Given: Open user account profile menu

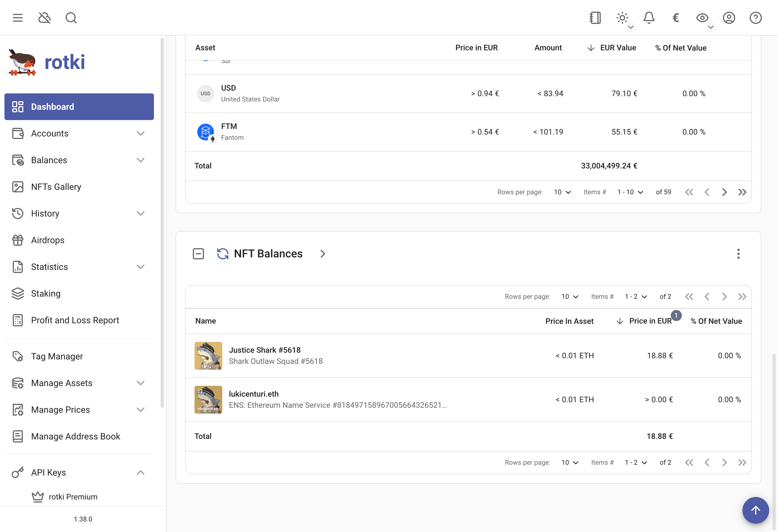Looking at the screenshot, I should (x=729, y=18).
